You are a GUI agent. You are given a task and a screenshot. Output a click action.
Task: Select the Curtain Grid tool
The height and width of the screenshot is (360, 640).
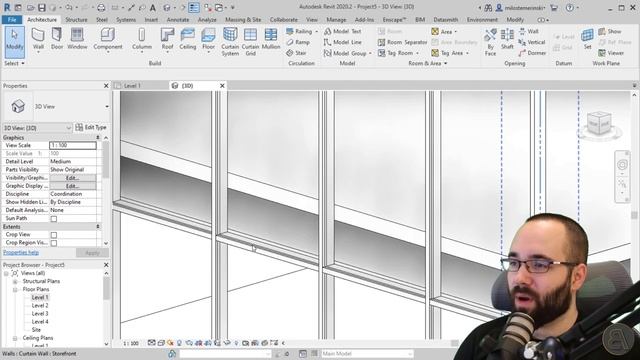tap(251, 42)
